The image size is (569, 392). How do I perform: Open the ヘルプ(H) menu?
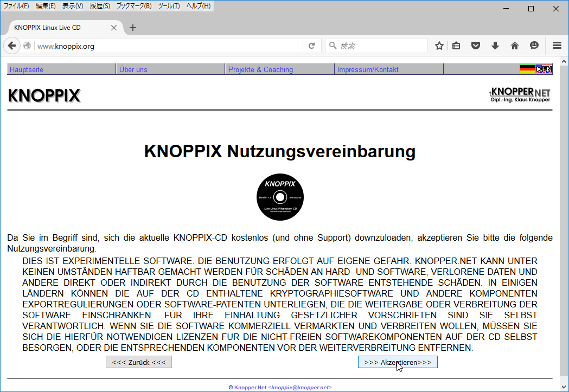pyautogui.click(x=198, y=6)
